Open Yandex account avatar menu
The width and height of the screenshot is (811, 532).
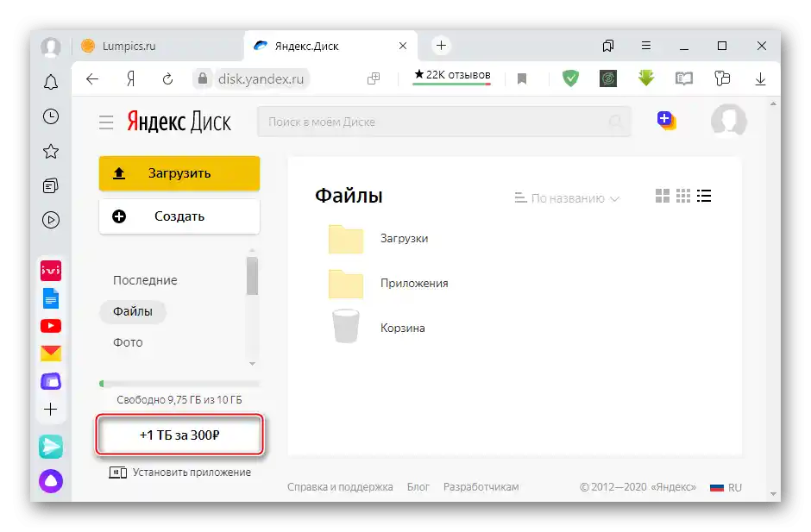pos(729,121)
